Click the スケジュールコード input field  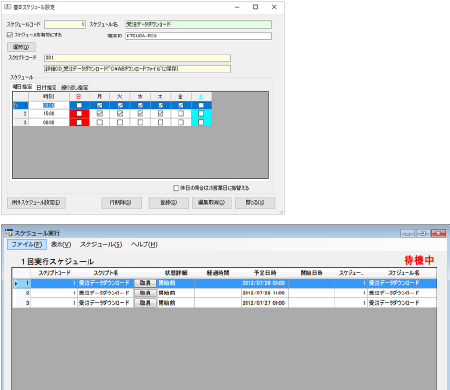click(x=65, y=24)
